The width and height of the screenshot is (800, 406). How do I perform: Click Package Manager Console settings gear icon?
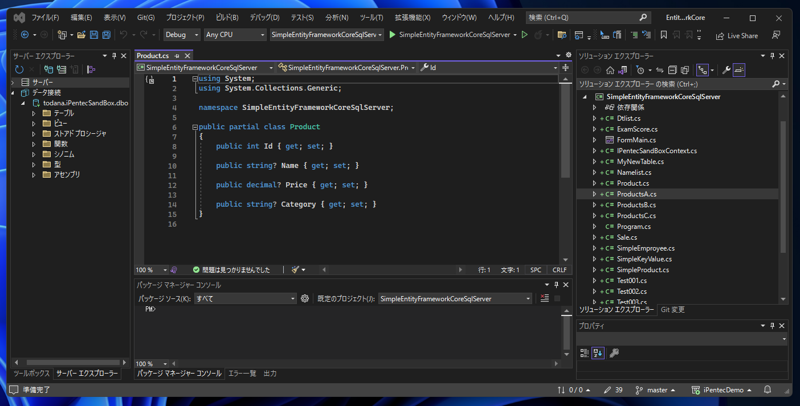point(305,298)
